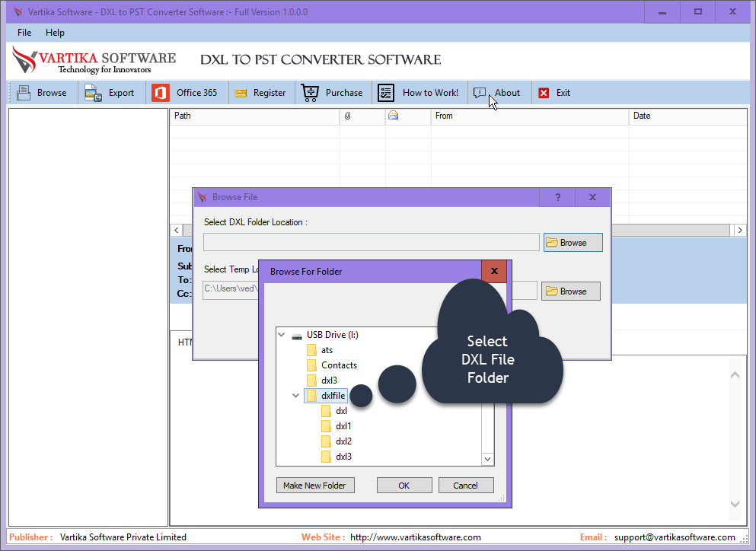
Task: Click Browse for DXL Folder Location
Action: click(x=573, y=243)
